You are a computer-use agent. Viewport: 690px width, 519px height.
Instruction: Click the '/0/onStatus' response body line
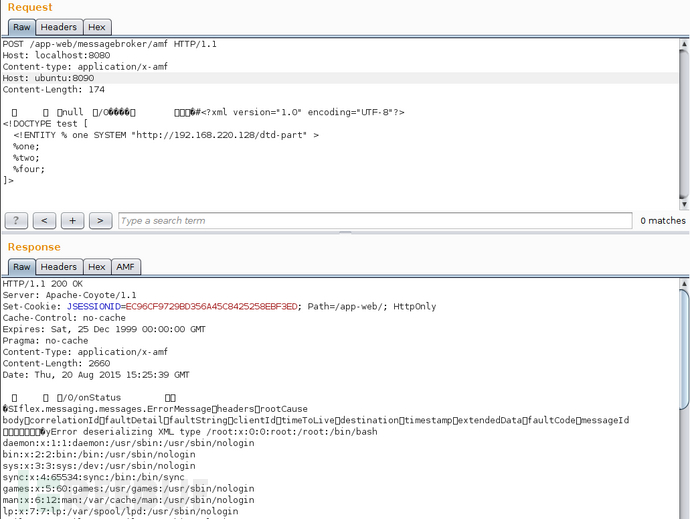[x=92, y=398]
